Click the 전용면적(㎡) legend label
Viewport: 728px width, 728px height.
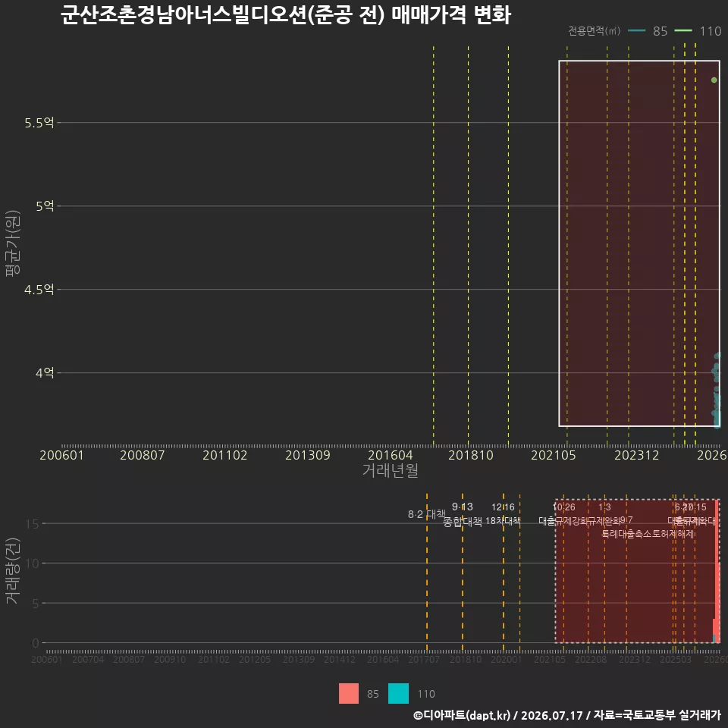595,31
